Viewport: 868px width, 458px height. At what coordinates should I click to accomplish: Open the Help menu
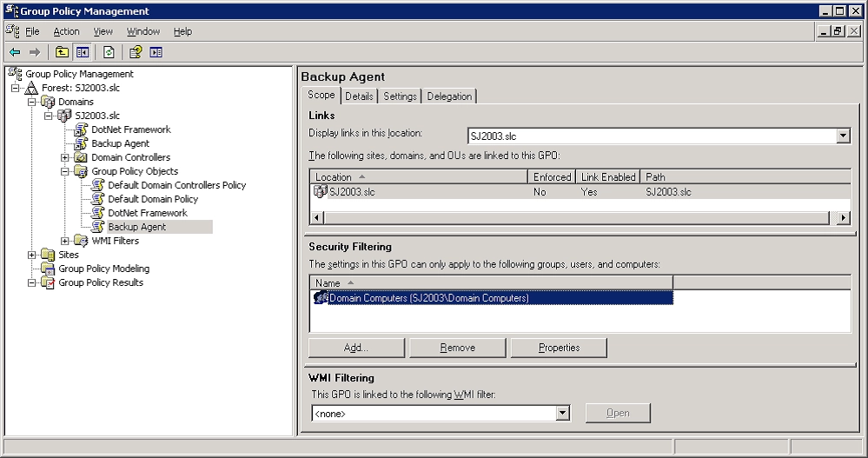(x=182, y=31)
